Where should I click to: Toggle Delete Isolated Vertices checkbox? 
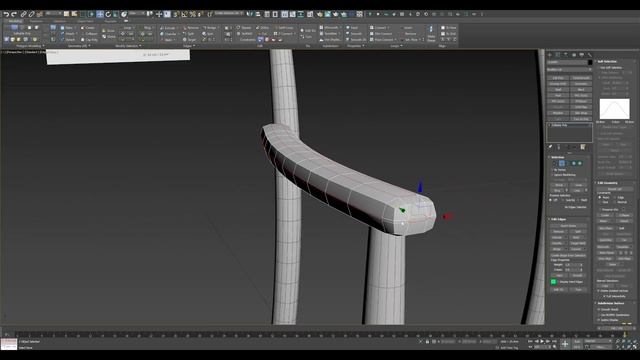[599, 291]
